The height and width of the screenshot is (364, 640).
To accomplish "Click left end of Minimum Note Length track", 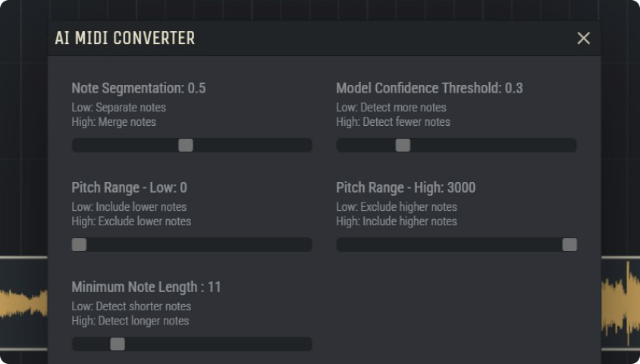I will (x=77, y=344).
